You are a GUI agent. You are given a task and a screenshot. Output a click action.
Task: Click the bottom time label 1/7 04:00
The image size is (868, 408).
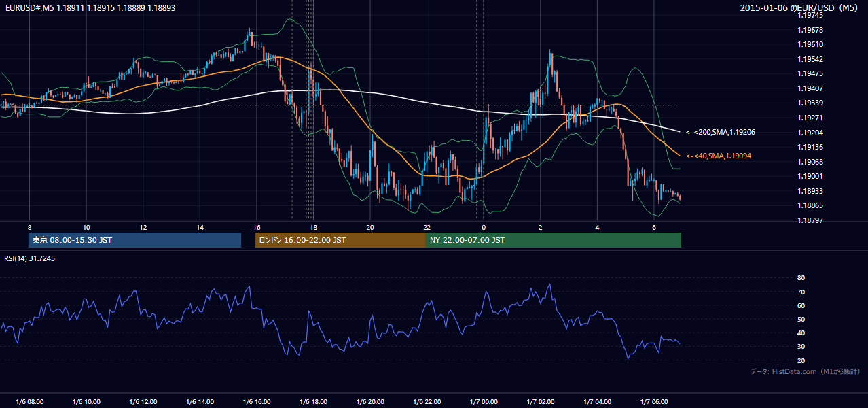tap(597, 402)
